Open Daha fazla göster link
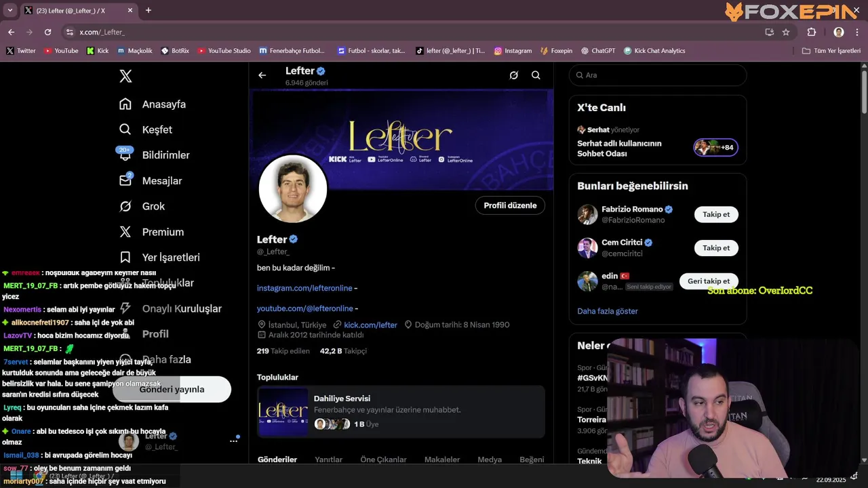Image resolution: width=868 pixels, height=488 pixels. tap(608, 311)
